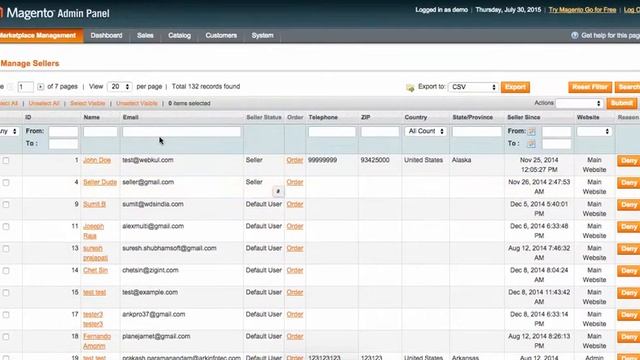Select checkbox for tester3 tester3 row
The image size is (640, 360).
(6, 315)
